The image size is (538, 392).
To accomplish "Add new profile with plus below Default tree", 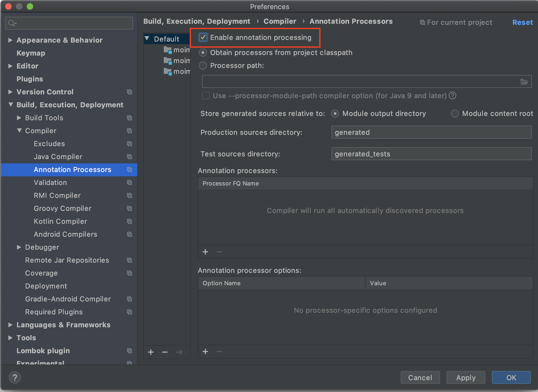I will (x=151, y=352).
